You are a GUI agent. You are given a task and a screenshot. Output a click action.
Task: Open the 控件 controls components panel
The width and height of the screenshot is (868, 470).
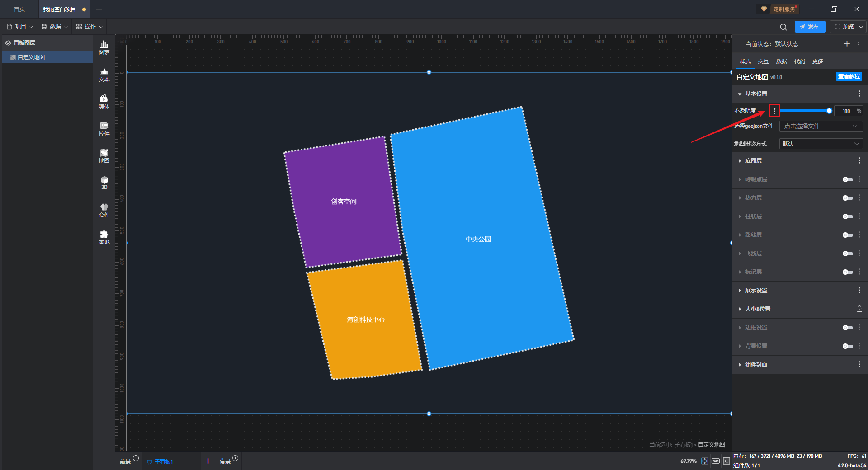[104, 129]
